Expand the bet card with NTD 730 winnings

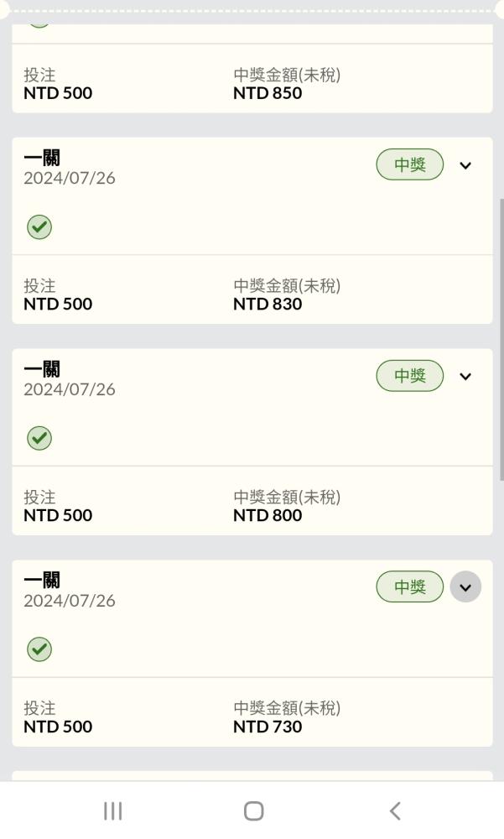click(x=466, y=586)
